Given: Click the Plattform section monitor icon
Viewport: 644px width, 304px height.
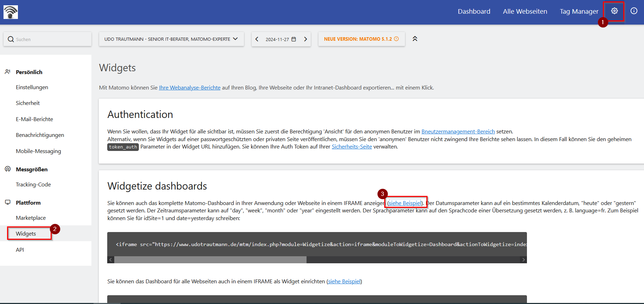Looking at the screenshot, I should (x=7, y=202).
